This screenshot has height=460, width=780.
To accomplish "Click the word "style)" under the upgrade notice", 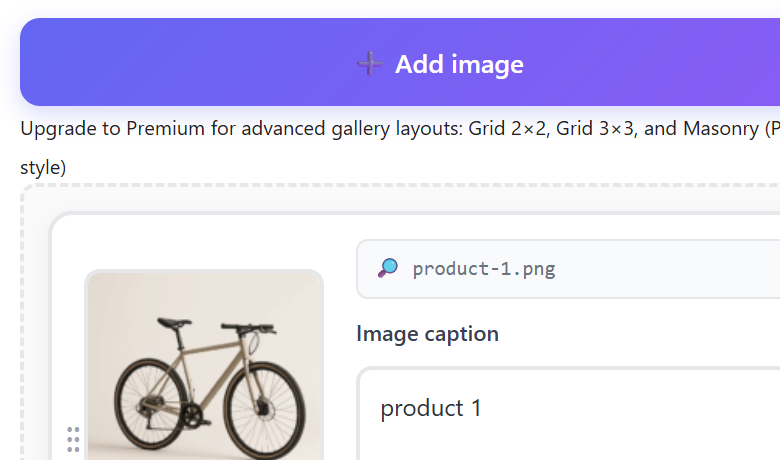I will click(43, 167).
